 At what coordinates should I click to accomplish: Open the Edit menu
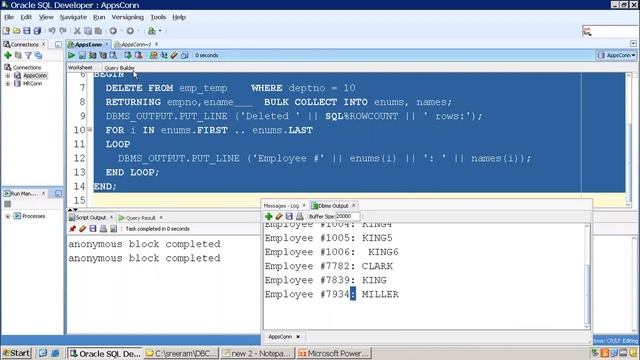pyautogui.click(x=26, y=17)
